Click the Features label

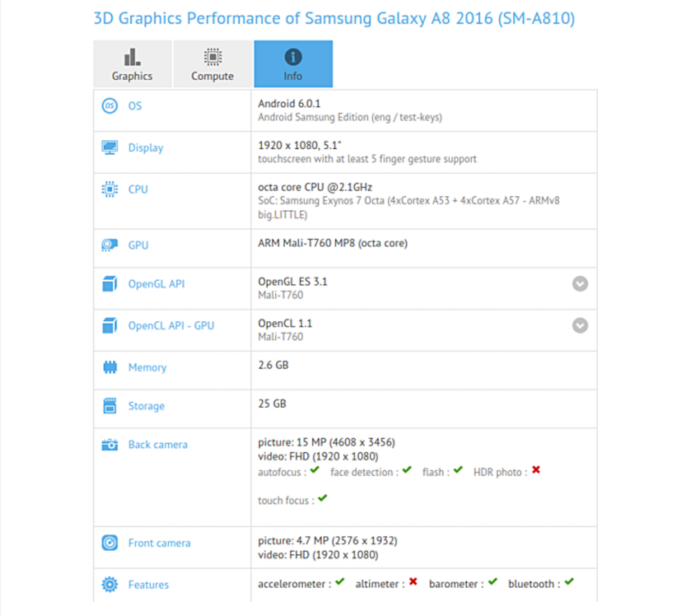149,585
